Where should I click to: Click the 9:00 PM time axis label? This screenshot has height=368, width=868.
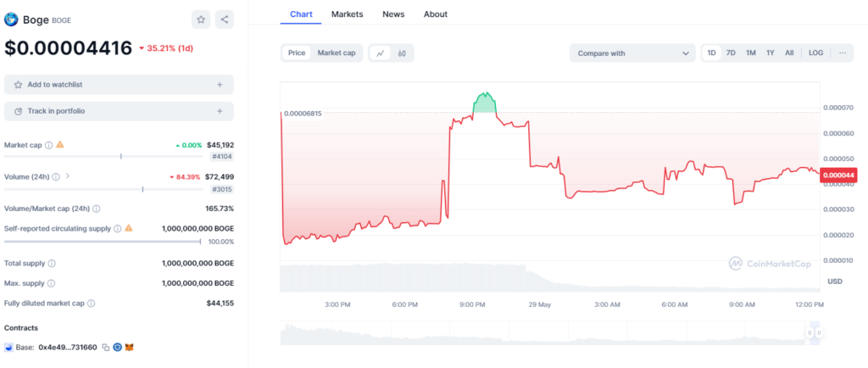click(472, 305)
